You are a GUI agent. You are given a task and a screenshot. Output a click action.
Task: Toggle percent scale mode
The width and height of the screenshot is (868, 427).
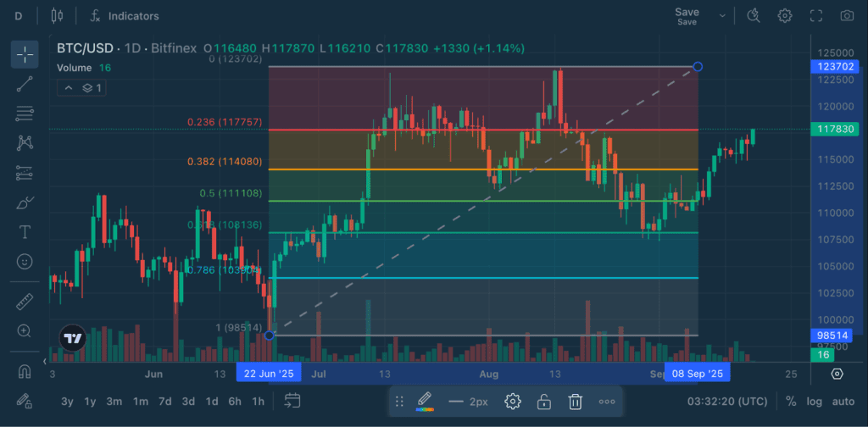791,402
